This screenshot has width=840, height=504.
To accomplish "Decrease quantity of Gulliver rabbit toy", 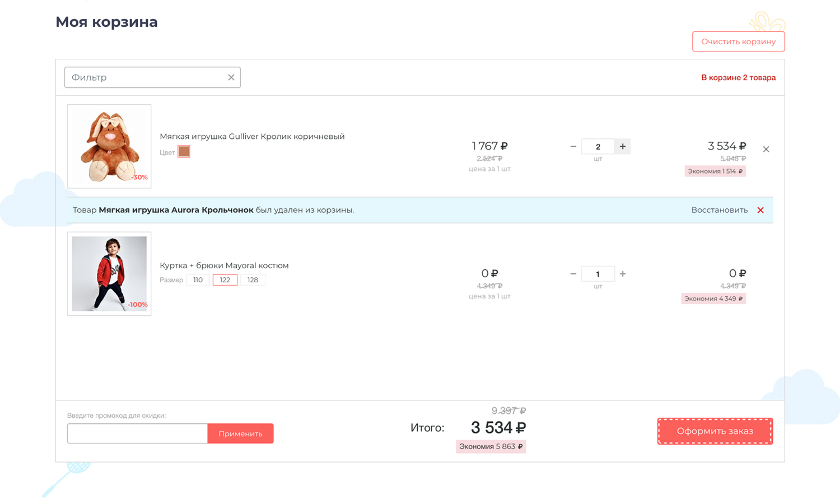I will coord(573,147).
